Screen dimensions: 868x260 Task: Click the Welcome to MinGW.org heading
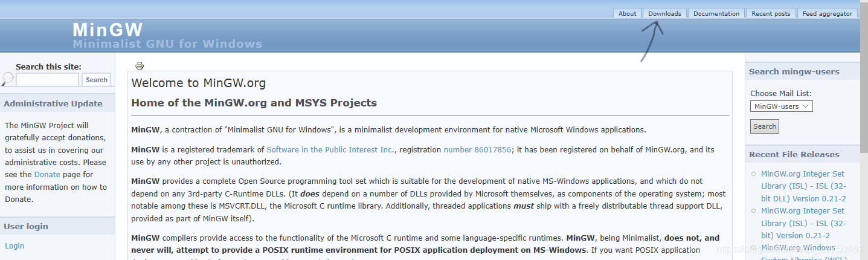pyautogui.click(x=198, y=83)
